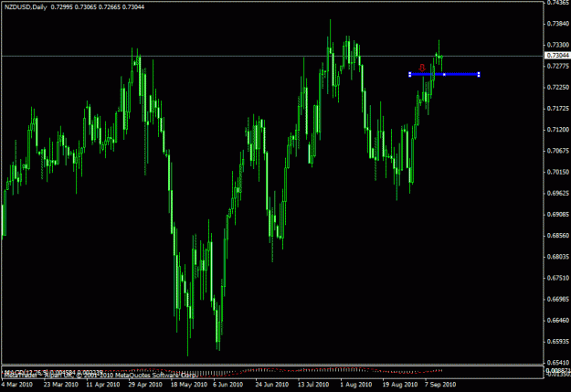This screenshot has height=392, width=571.
Task: Click the 0.69085 price axis label
Action: tap(558, 214)
